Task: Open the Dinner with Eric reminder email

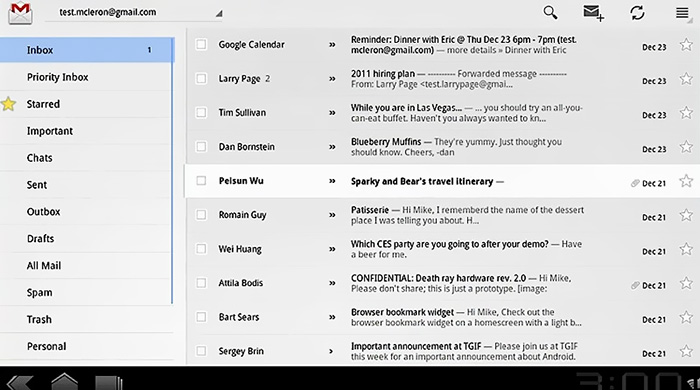Action: pyautogui.click(x=443, y=45)
